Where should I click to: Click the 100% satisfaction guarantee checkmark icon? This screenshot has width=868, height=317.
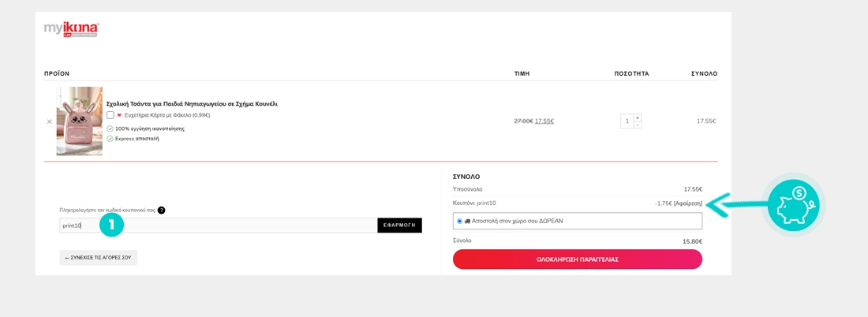tap(110, 129)
